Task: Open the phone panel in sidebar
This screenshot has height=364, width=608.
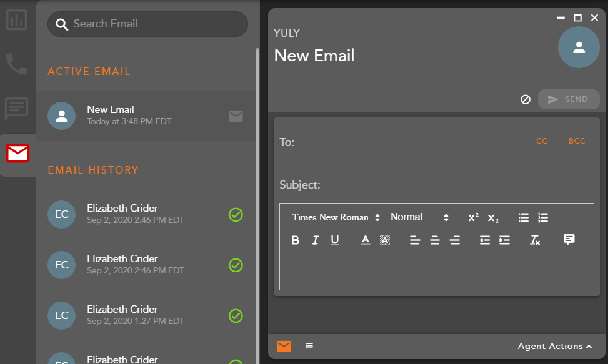Action: tap(17, 64)
